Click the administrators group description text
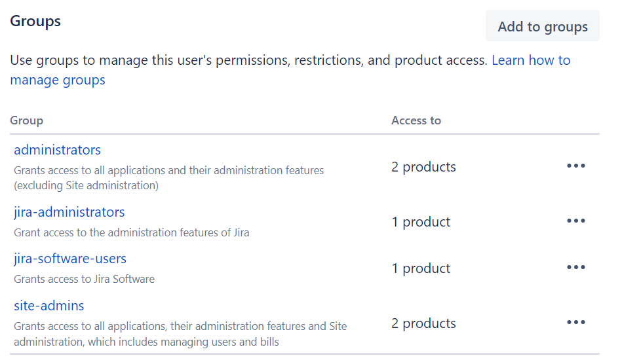Screen dimensions: 622x364 tap(168, 177)
